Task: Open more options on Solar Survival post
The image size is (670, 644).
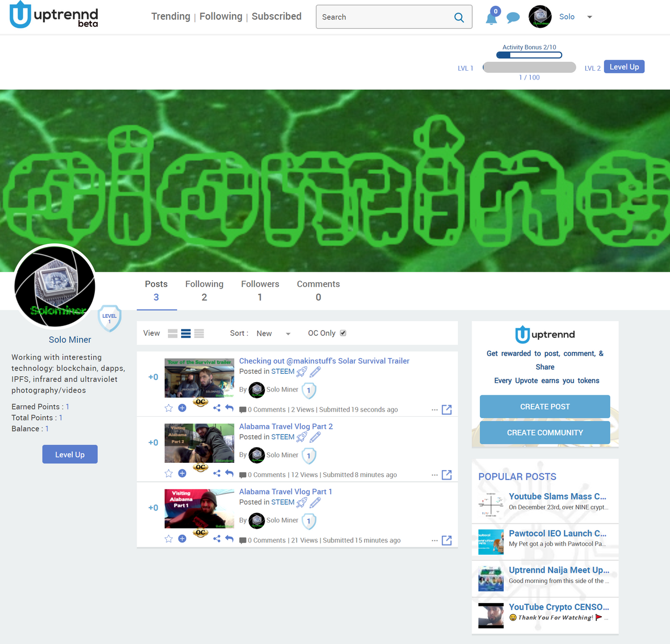Action: pos(434,410)
